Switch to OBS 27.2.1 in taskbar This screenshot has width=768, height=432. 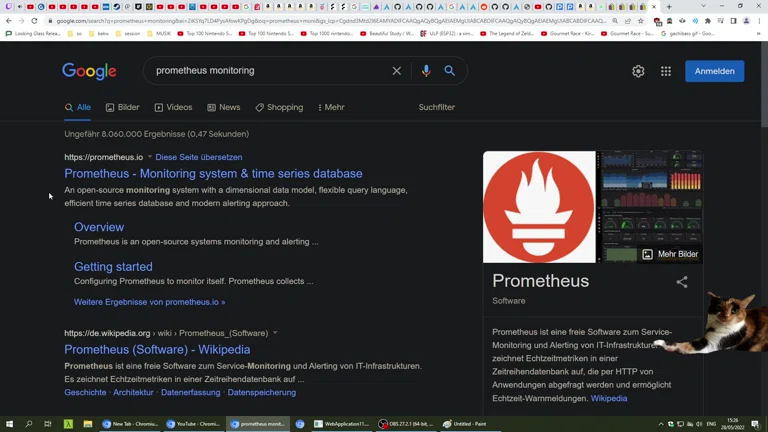tap(407, 424)
